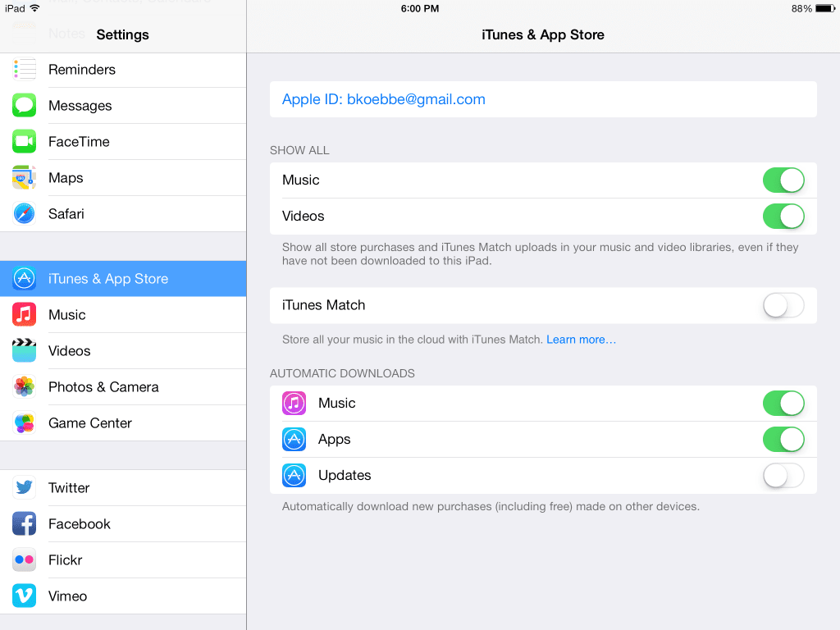Click the Music icon in the sidebar
This screenshot has height=630, width=840.
pos(24,314)
